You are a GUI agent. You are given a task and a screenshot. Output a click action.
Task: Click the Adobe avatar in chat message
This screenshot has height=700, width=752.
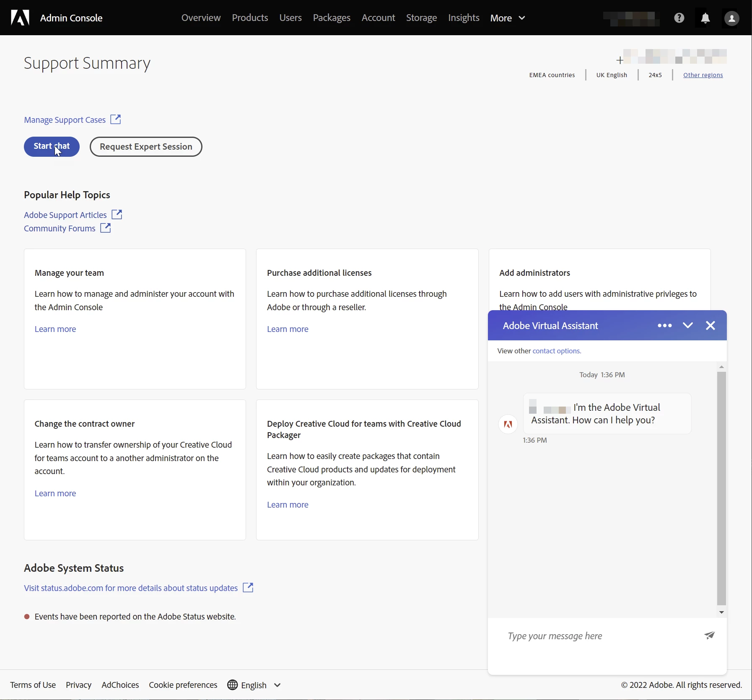(508, 424)
